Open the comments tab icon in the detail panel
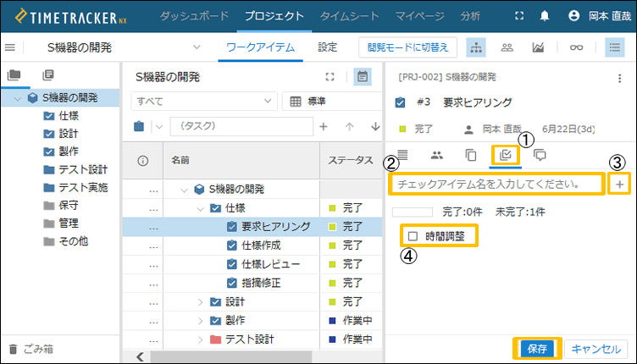The height and width of the screenshot is (364, 637). coord(540,155)
